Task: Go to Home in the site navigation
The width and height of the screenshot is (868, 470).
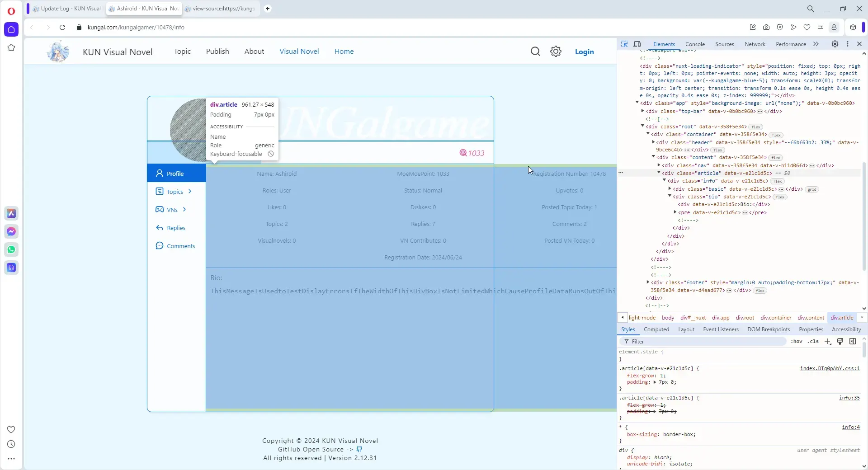Action: [344, 52]
